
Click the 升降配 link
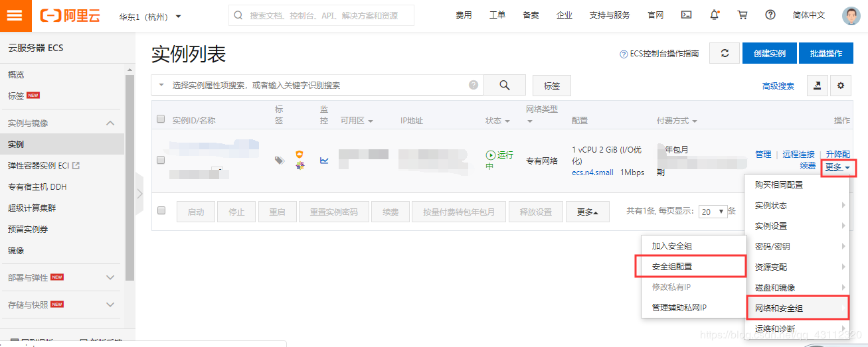point(837,154)
